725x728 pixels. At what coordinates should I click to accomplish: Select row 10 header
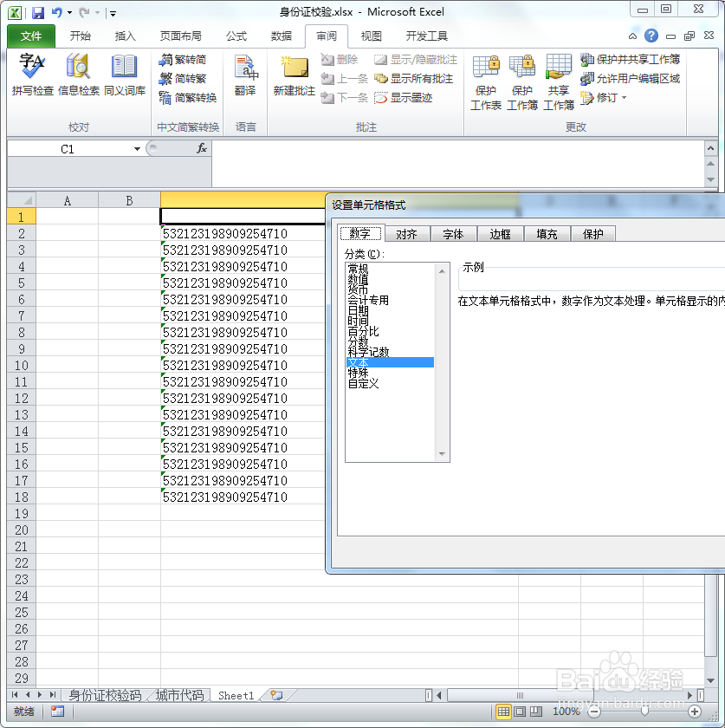tap(22, 366)
